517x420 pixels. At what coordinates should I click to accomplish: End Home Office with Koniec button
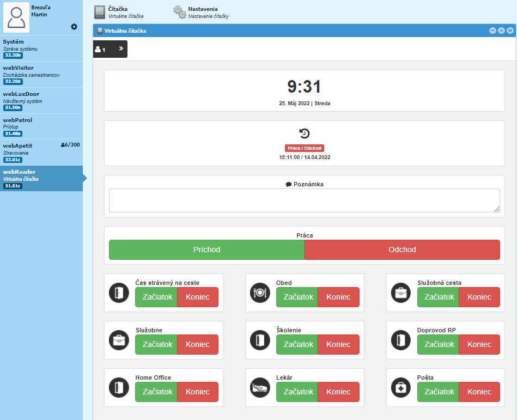[x=198, y=392]
